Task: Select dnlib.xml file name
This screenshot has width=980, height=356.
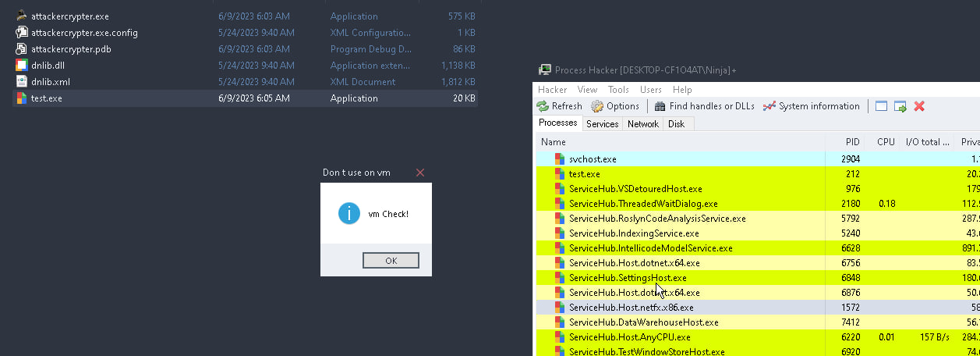Action: 51,82
